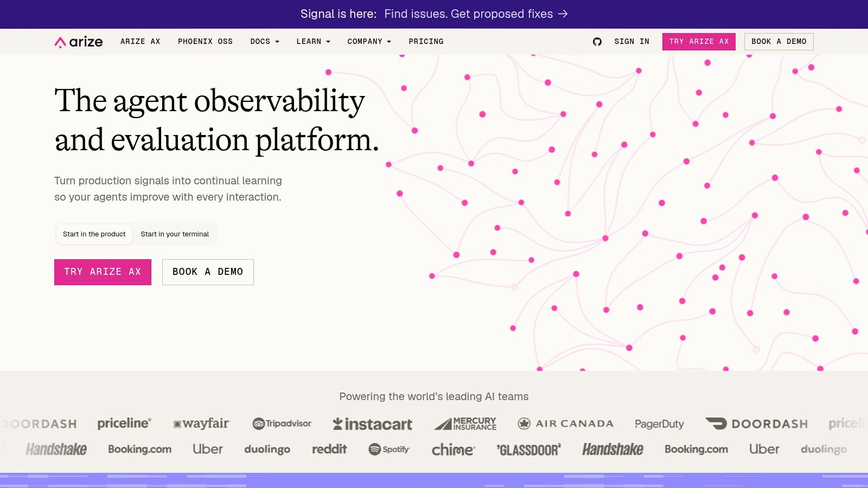Click the Priceline logo
The image size is (868, 488).
124,423
